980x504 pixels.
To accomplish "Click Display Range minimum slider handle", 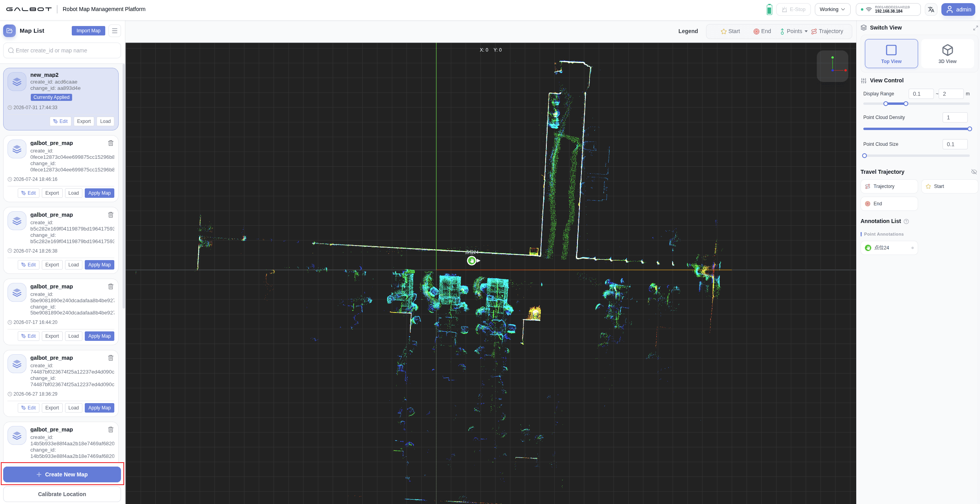I will (x=886, y=104).
